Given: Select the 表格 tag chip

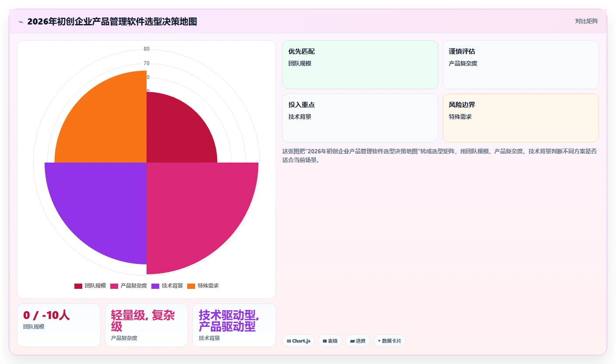Looking at the screenshot, I should (330, 341).
